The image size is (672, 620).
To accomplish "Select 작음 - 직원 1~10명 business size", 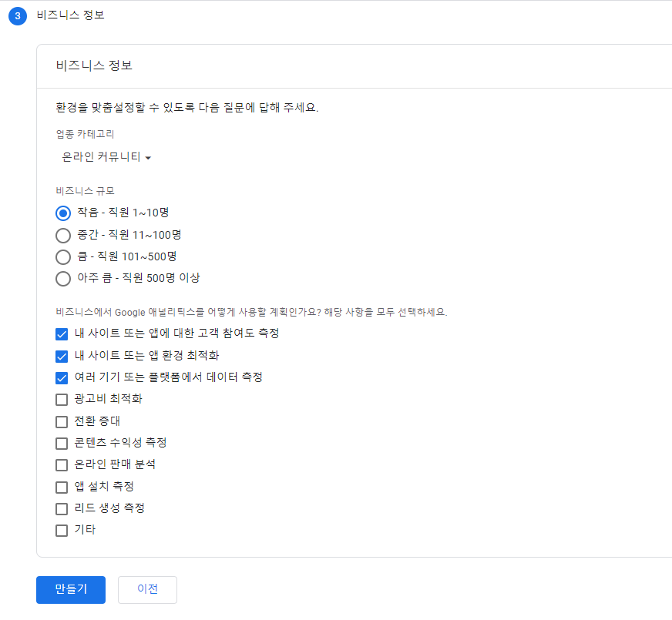I will coord(62,213).
